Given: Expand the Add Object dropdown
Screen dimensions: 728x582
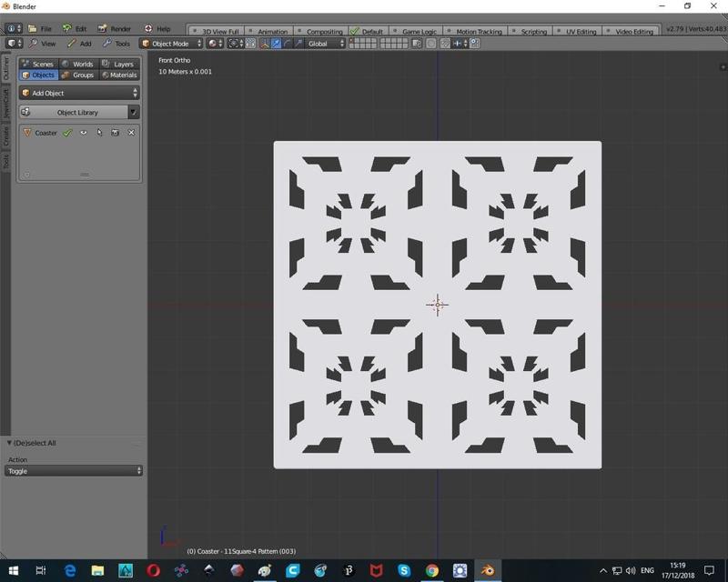Looking at the screenshot, I should [x=79, y=93].
